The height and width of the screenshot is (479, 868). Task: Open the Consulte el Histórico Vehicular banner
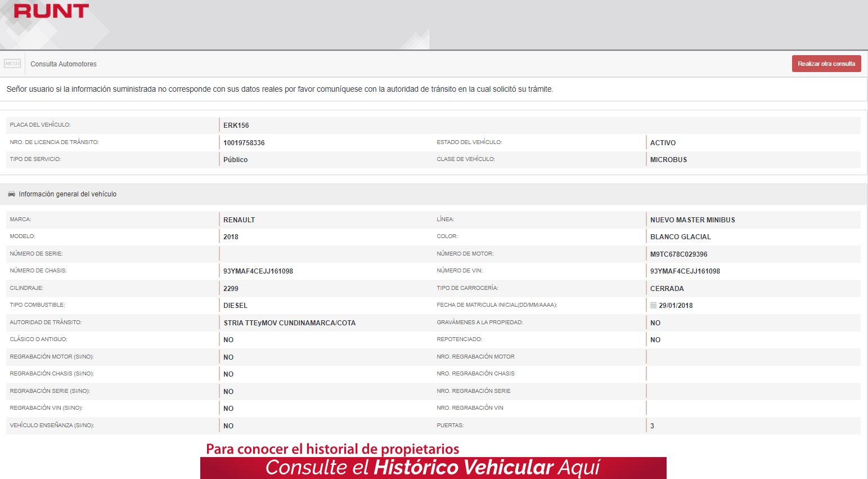(433, 468)
